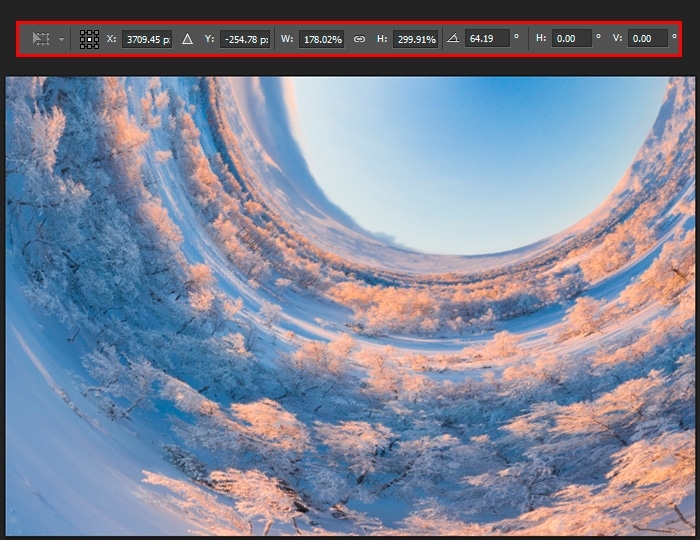Toggle the maintain aspect ratio link icon
The height and width of the screenshot is (540, 700).
pyautogui.click(x=359, y=39)
